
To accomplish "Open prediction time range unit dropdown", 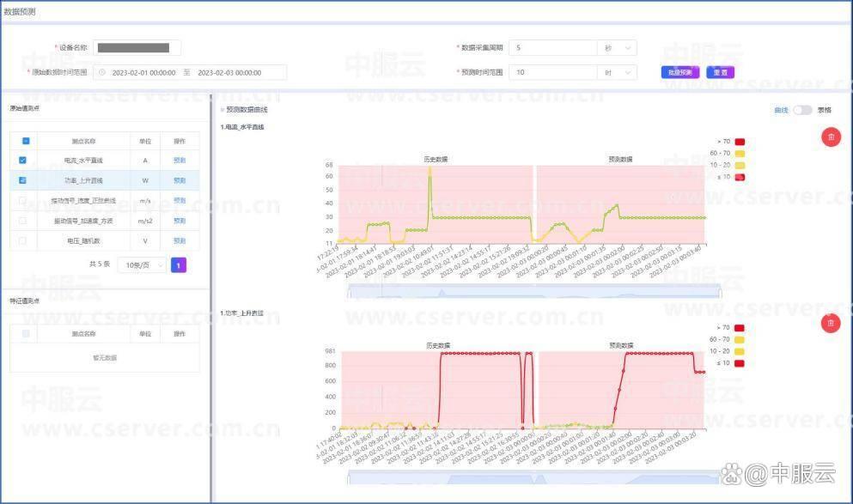I will coord(617,72).
